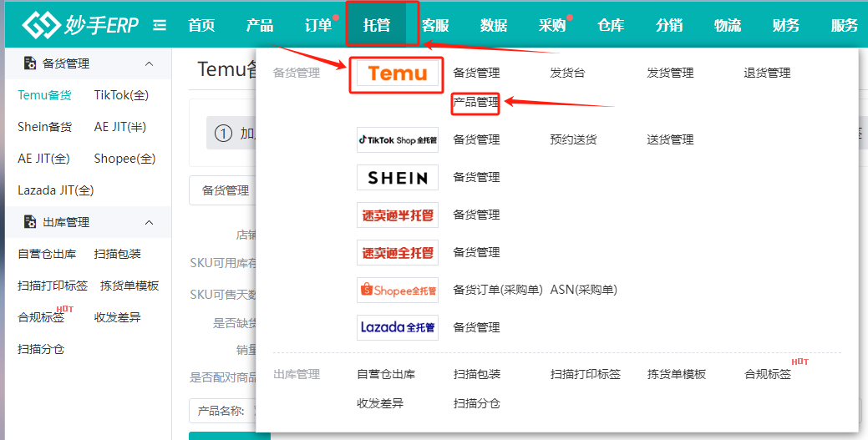The image size is (868, 440).
Task: Click 发货台 in the Temu row
Action: coord(567,73)
